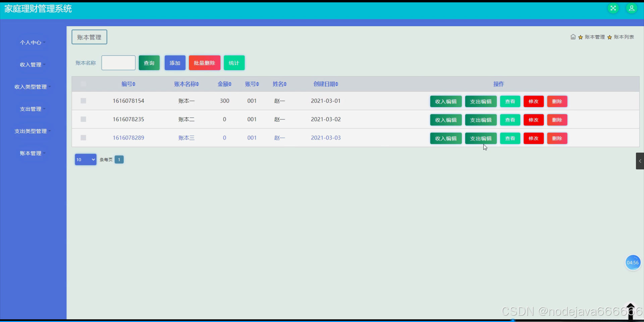
Task: Click 收入编辑 for 账本二 row
Action: (x=446, y=120)
